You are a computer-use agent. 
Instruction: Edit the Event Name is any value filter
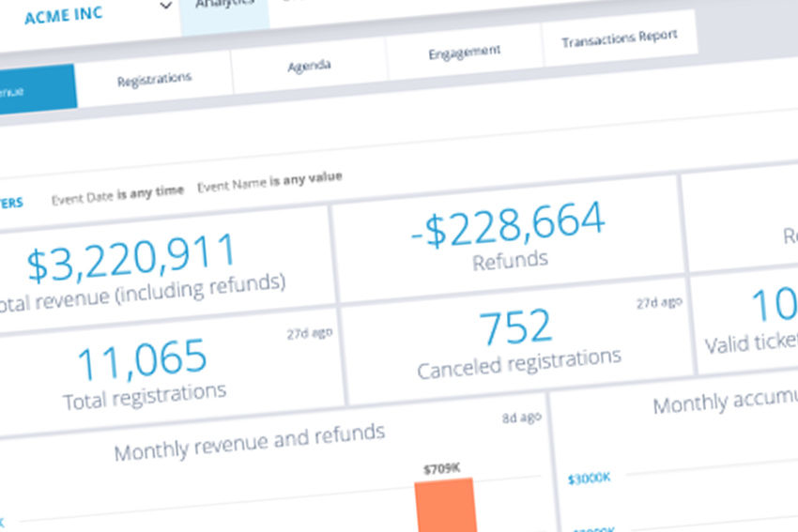click(269, 182)
